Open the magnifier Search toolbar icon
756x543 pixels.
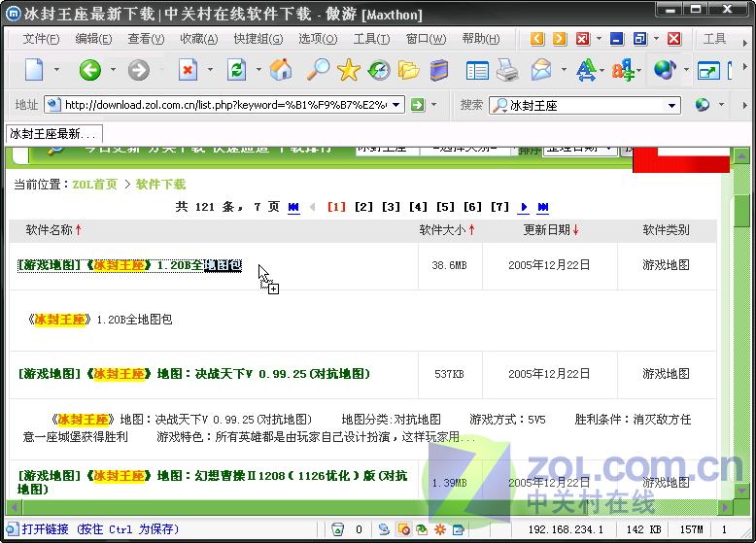(318, 70)
